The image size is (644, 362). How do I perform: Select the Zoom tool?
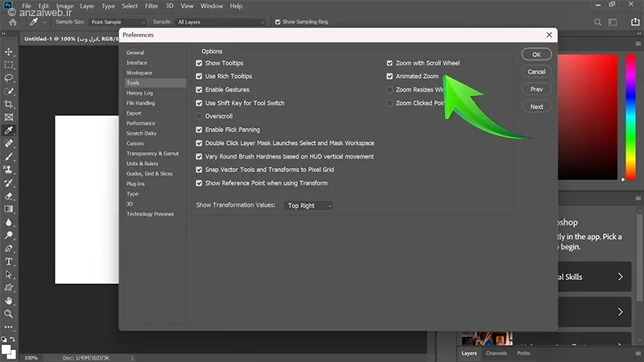click(x=9, y=314)
